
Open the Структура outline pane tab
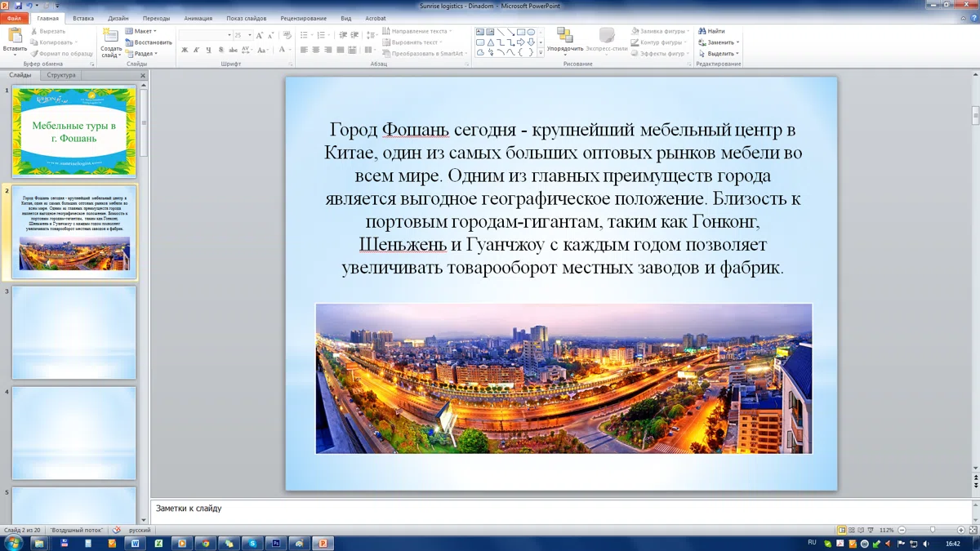61,75
